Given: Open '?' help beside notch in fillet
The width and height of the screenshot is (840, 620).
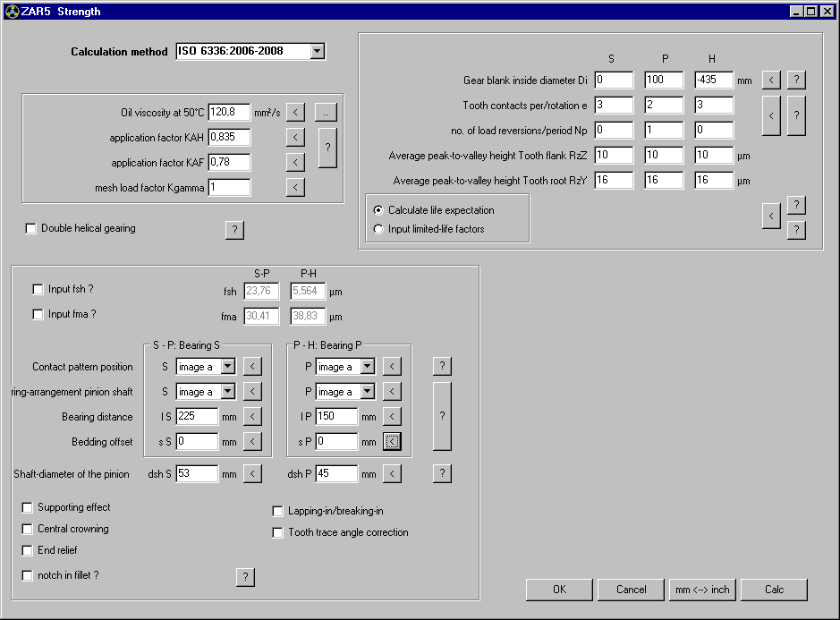Looking at the screenshot, I should [x=245, y=577].
